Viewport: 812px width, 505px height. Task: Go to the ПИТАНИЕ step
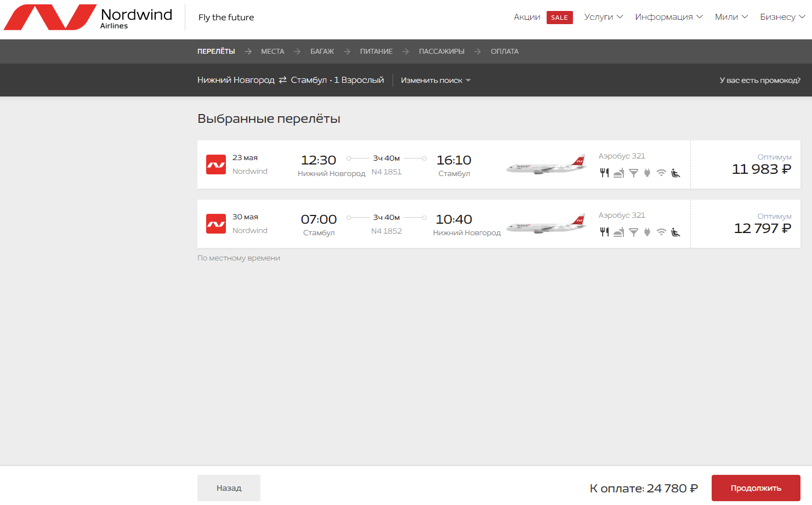[x=376, y=52]
